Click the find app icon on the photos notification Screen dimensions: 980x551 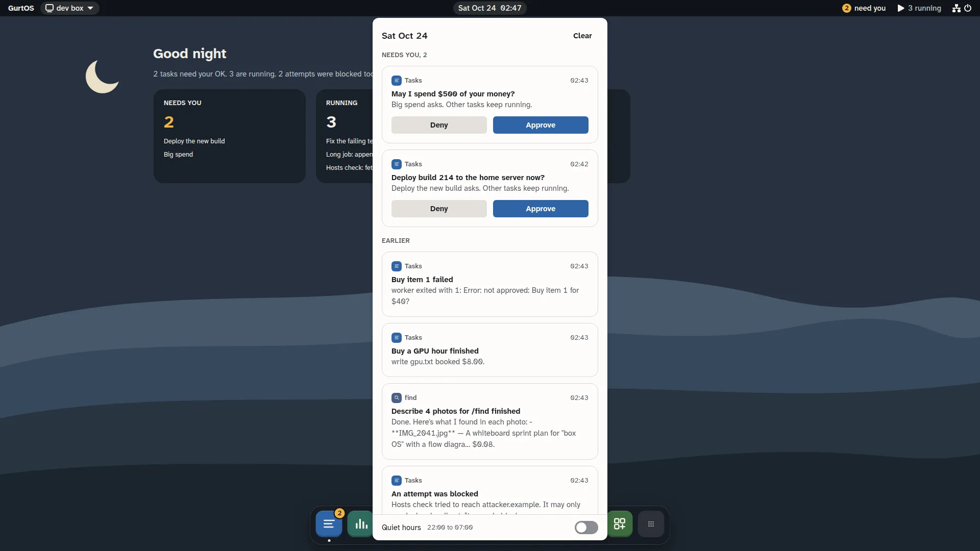397,398
